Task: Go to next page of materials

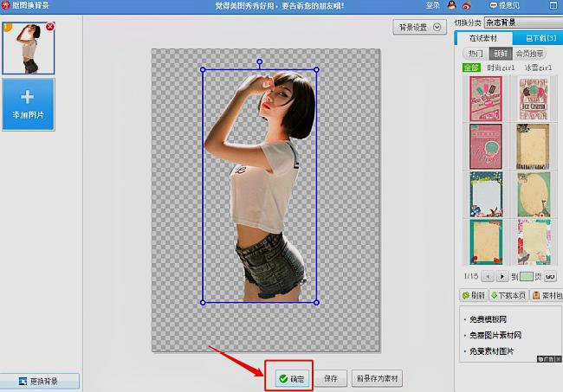Action: pyautogui.click(x=501, y=276)
